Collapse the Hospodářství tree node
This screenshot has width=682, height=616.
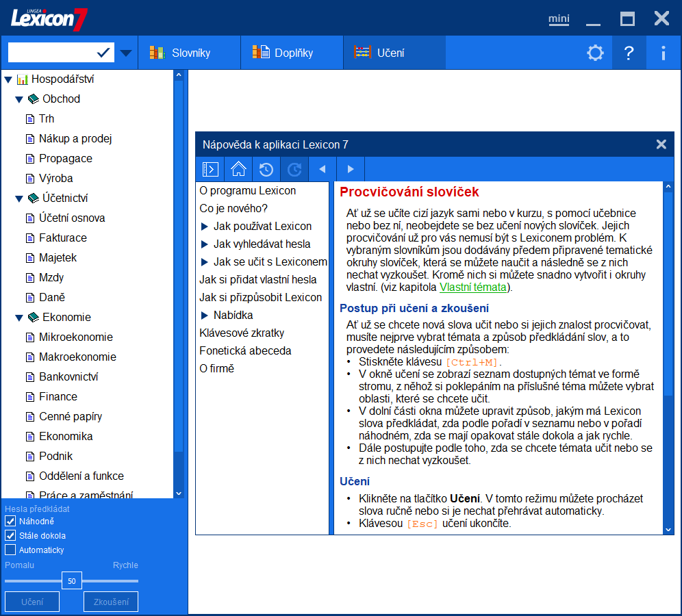pyautogui.click(x=8, y=80)
